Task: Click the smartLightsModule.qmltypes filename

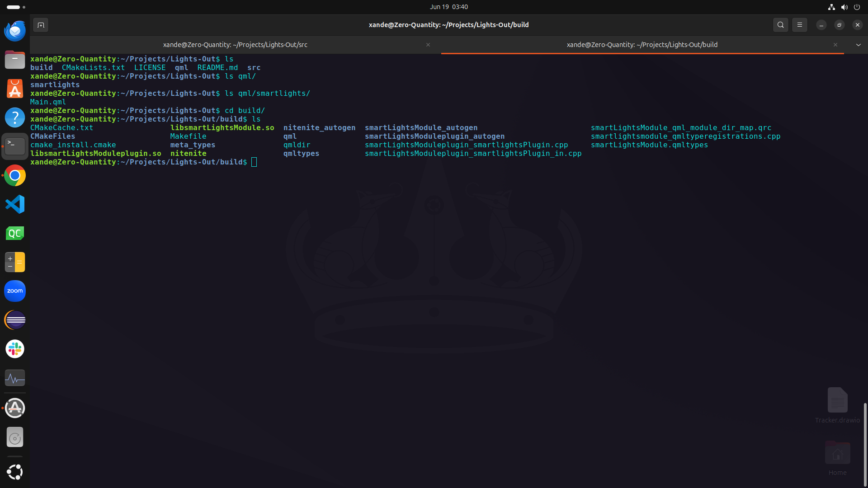Action: (x=650, y=145)
